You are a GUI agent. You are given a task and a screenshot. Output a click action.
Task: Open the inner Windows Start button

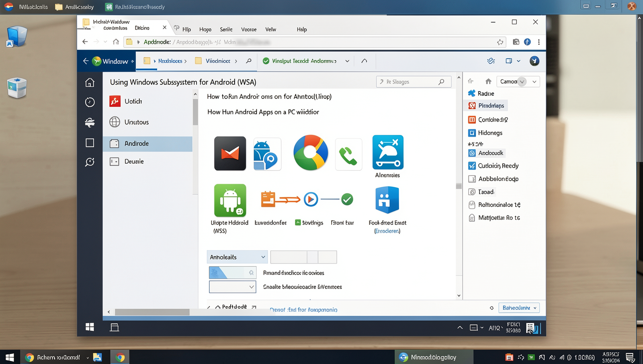[x=90, y=327]
